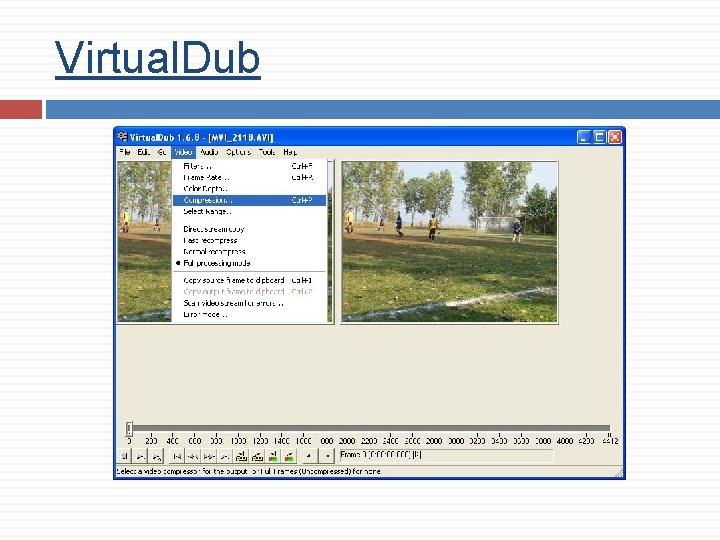This screenshot has width=720, height=540.
Task: Select Fast recompress mode
Action: [x=249, y=241]
